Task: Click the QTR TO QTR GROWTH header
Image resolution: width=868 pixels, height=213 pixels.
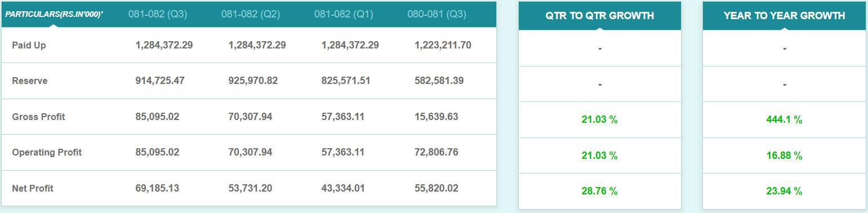Action: click(600, 16)
